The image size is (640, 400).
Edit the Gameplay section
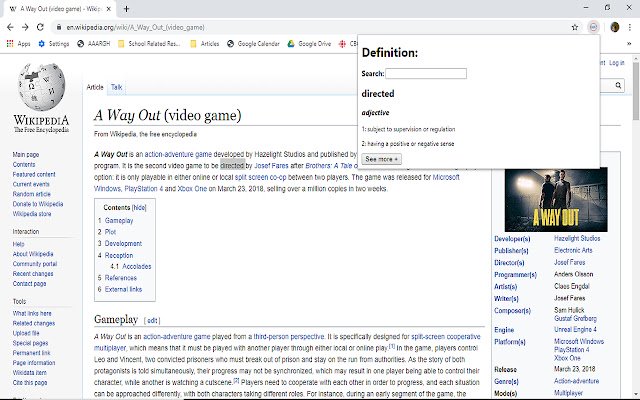click(x=152, y=320)
